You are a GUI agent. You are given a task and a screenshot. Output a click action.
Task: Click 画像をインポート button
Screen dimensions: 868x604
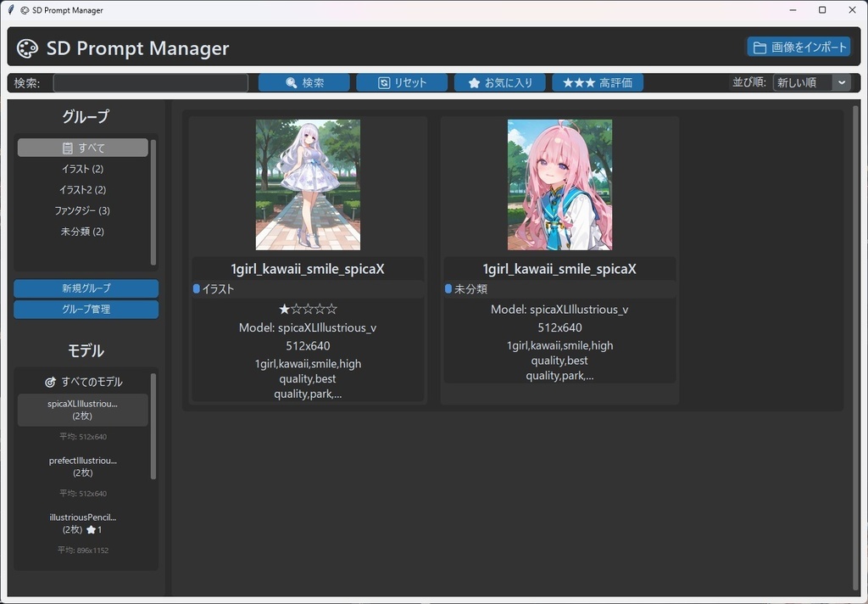click(x=798, y=48)
